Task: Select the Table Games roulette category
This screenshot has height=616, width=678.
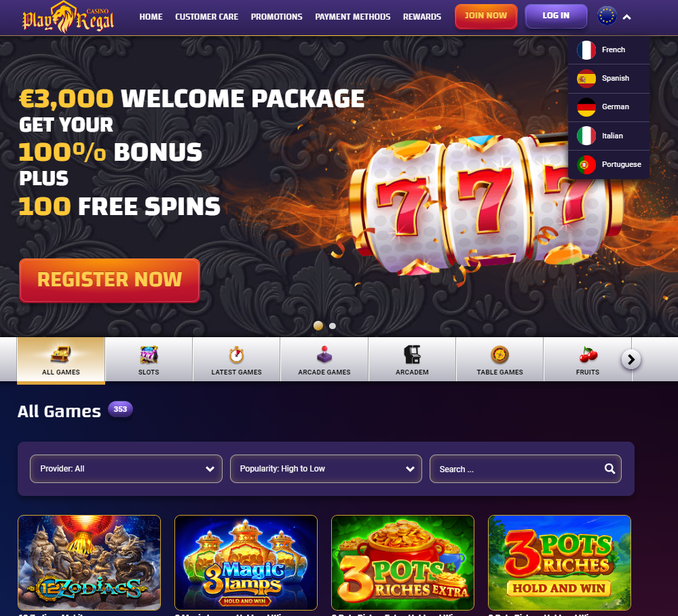Action: point(500,360)
